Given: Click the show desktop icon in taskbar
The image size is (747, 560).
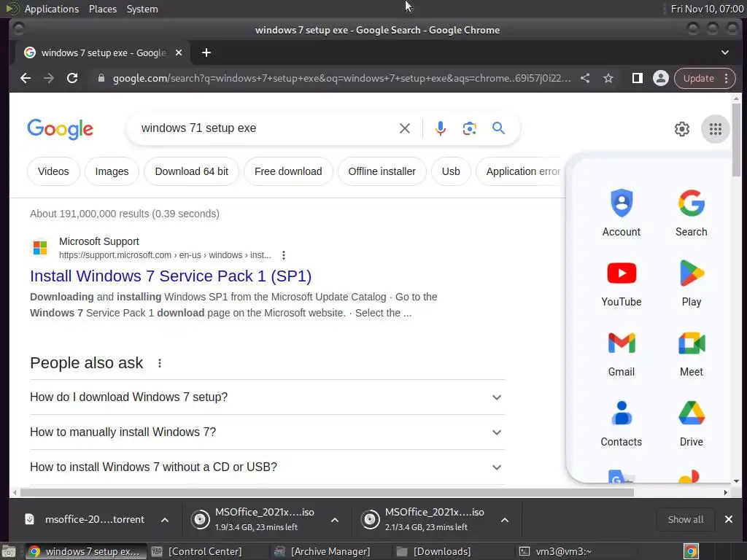Looking at the screenshot, I should click(x=9, y=551).
